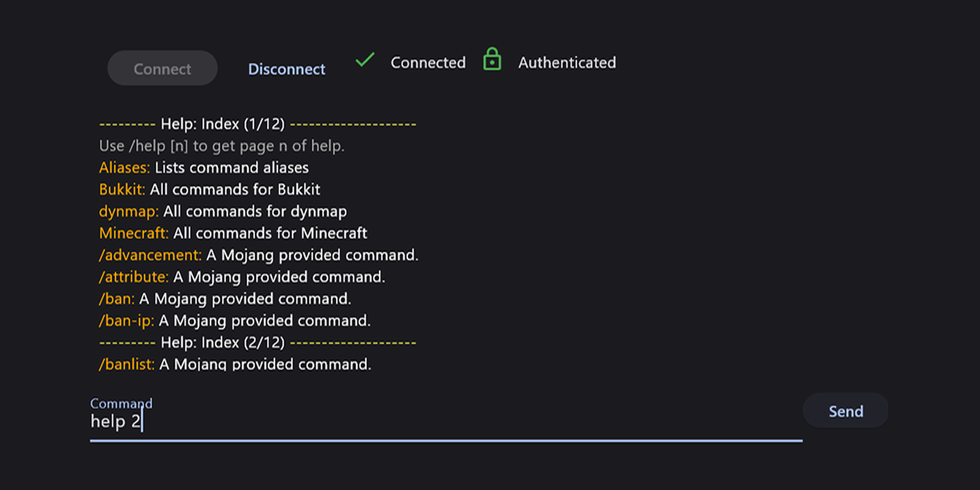Click the Authenticated status label
The height and width of the screenshot is (490, 980).
[567, 63]
